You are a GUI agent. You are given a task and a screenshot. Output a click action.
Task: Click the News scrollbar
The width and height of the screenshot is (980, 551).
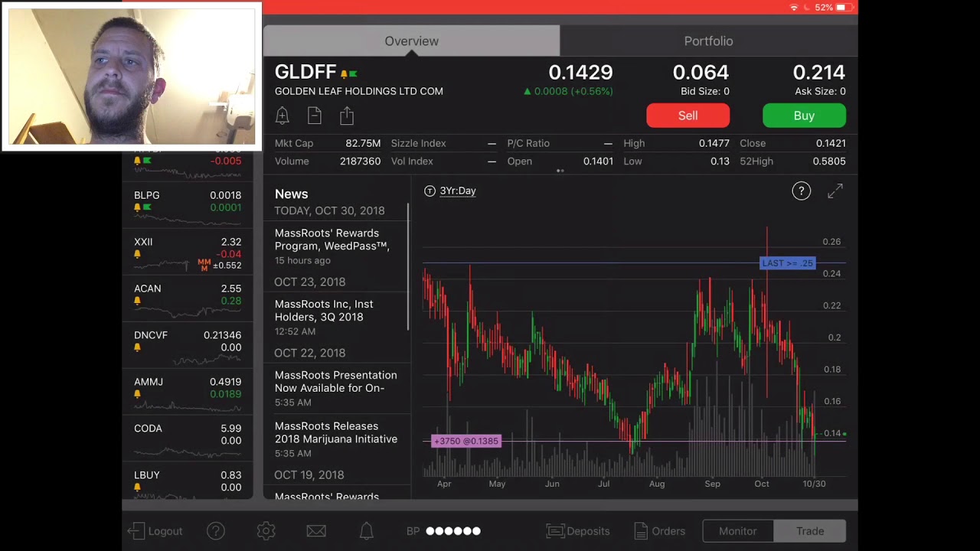coord(408,266)
